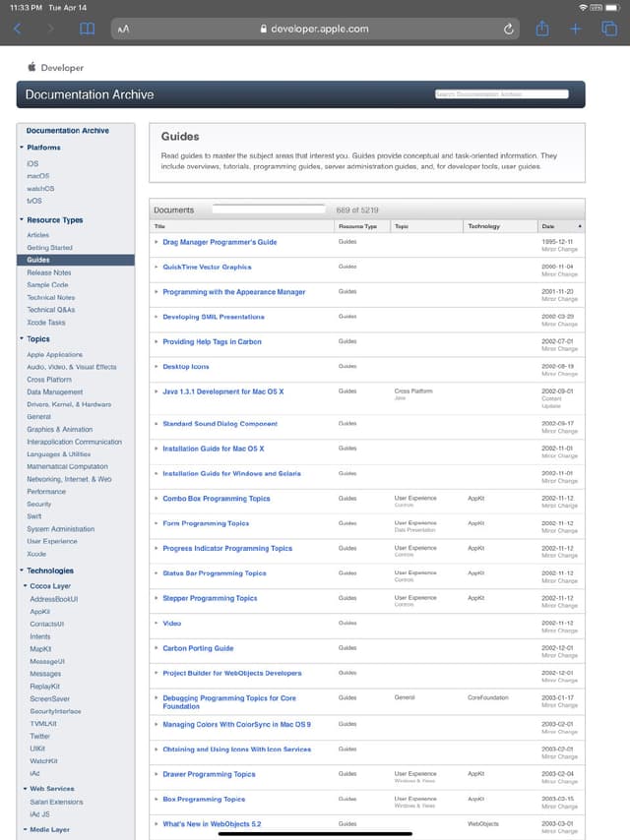Expand the Drag Manager Programmer's Guide row

click(157, 242)
